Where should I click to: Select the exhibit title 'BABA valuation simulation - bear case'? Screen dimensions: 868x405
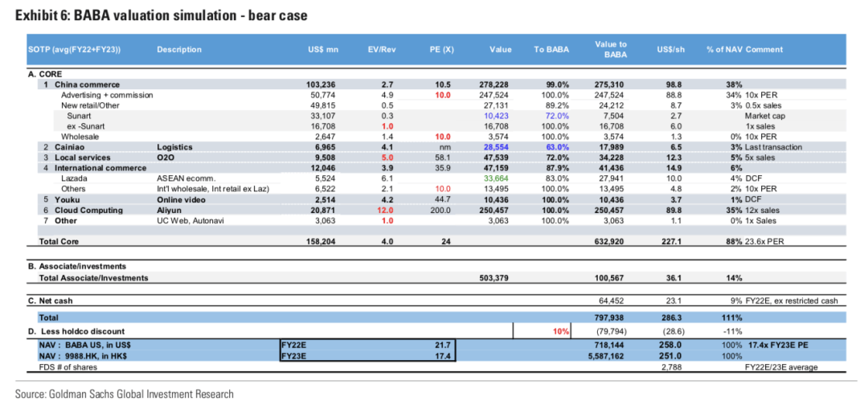click(190, 17)
